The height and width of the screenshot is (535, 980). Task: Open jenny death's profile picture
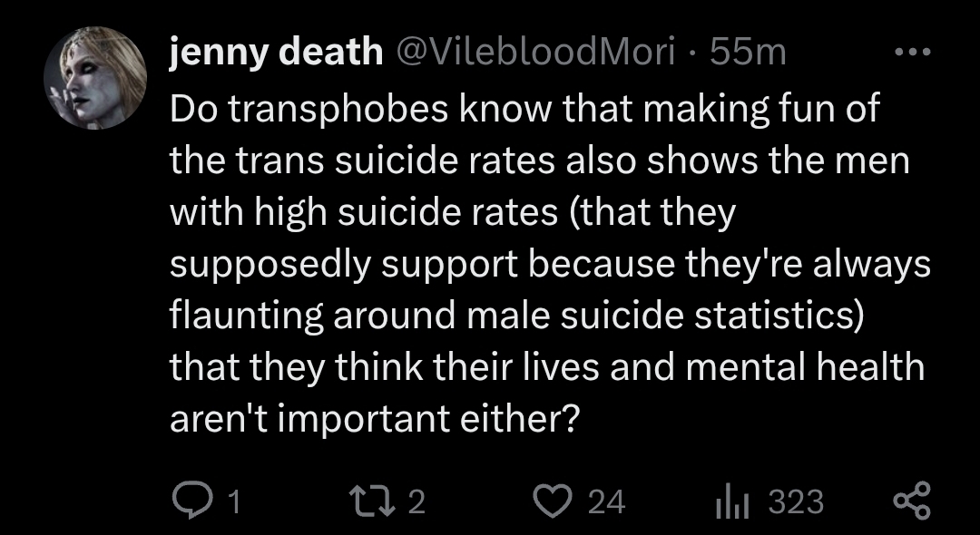(x=95, y=78)
